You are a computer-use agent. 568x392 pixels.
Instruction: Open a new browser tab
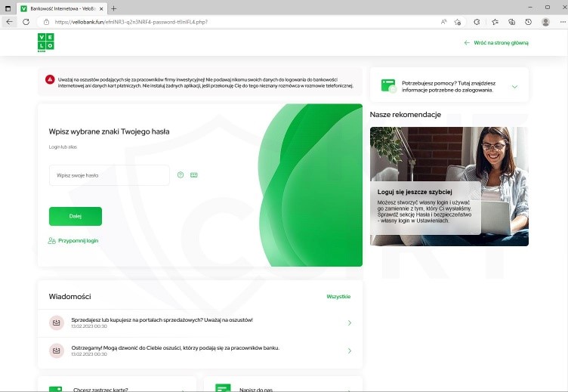tap(114, 8)
